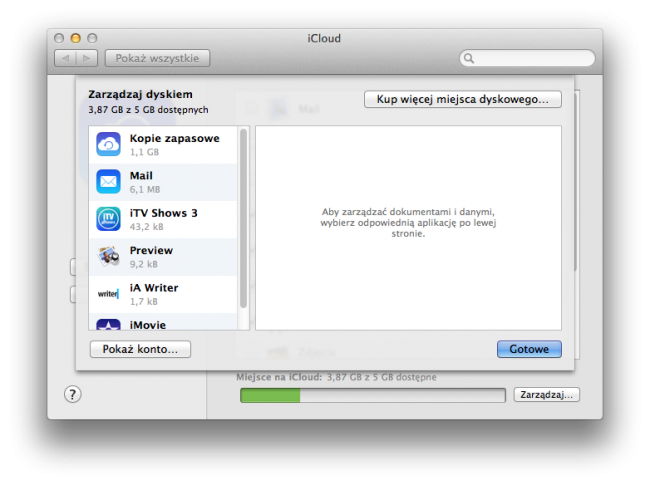Click the 9,2 kB size value
Viewport: 650px width, 485px height.
143,264
